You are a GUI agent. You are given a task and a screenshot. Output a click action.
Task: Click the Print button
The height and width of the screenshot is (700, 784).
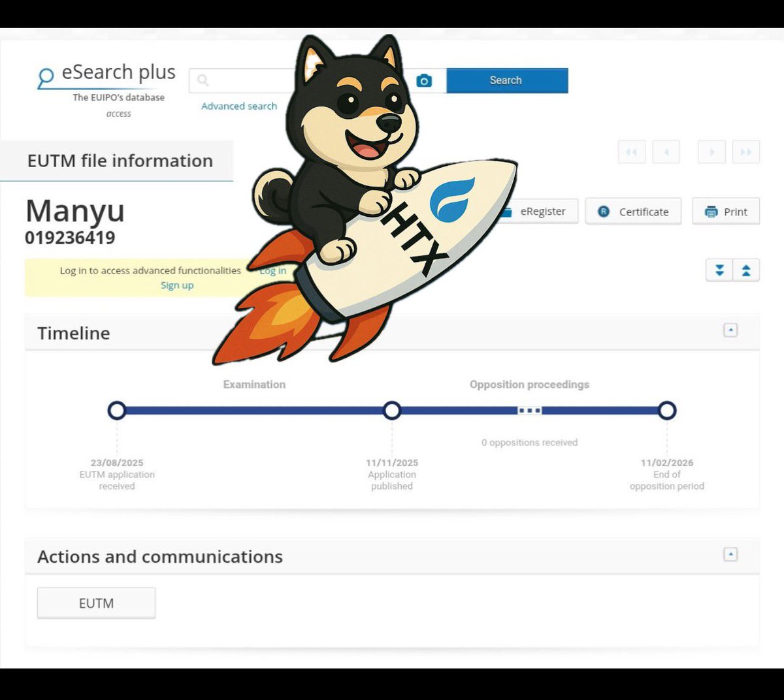pyautogui.click(x=726, y=212)
